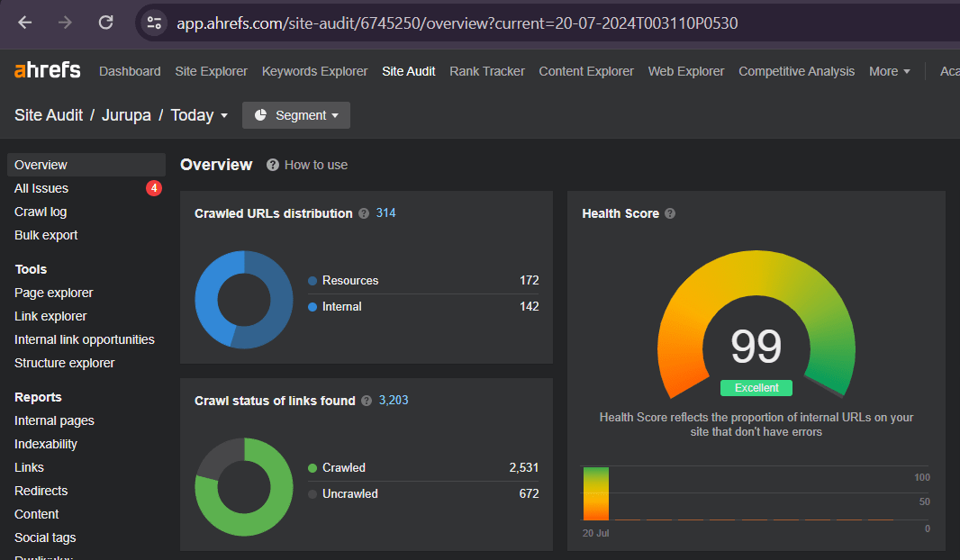
Task: Click the Ahrefs logo
Action: pos(47,70)
